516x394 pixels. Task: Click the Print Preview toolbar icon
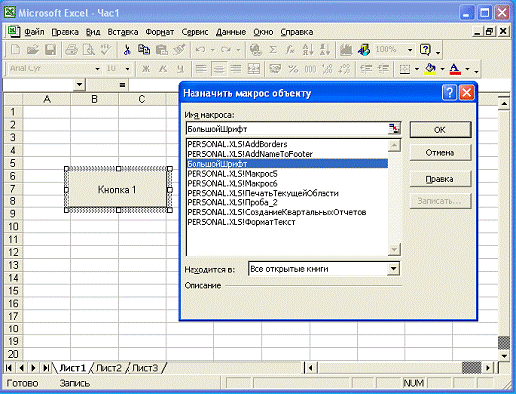[x=89, y=50]
